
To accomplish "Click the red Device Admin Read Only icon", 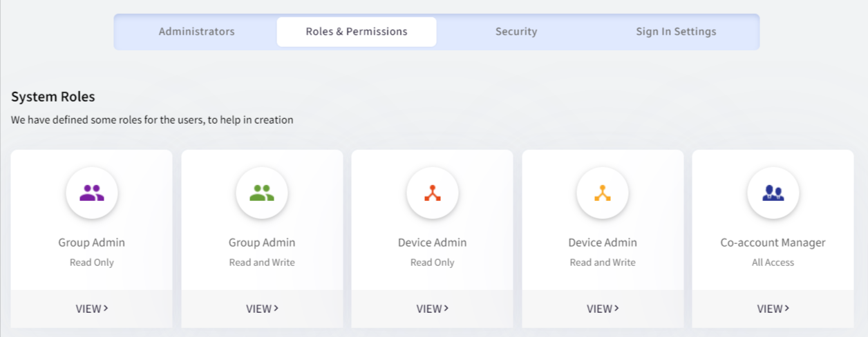I will coord(433,193).
